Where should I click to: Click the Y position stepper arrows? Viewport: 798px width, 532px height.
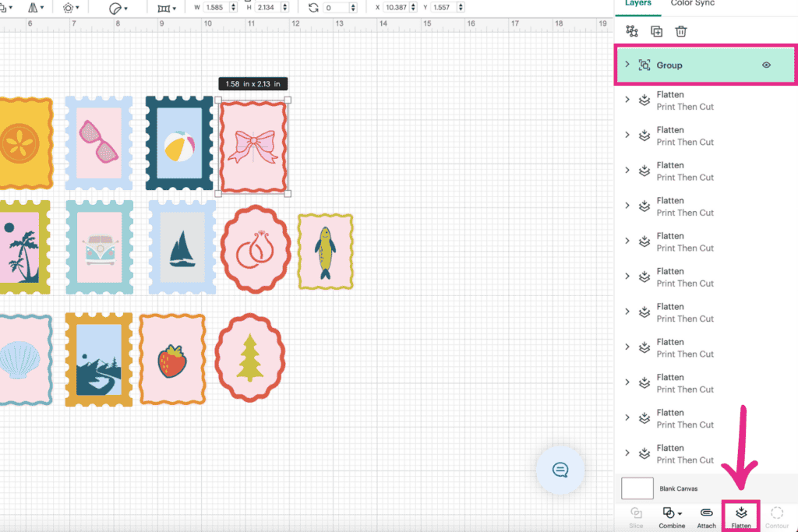[x=461, y=8]
